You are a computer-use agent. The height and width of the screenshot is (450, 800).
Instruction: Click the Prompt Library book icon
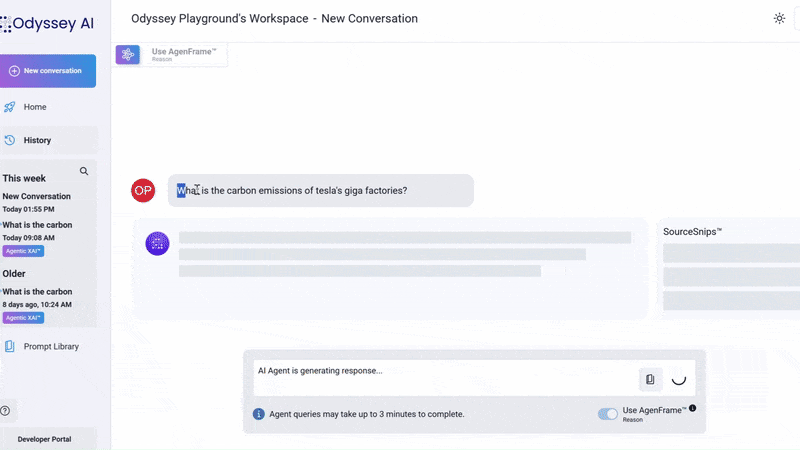pos(10,346)
